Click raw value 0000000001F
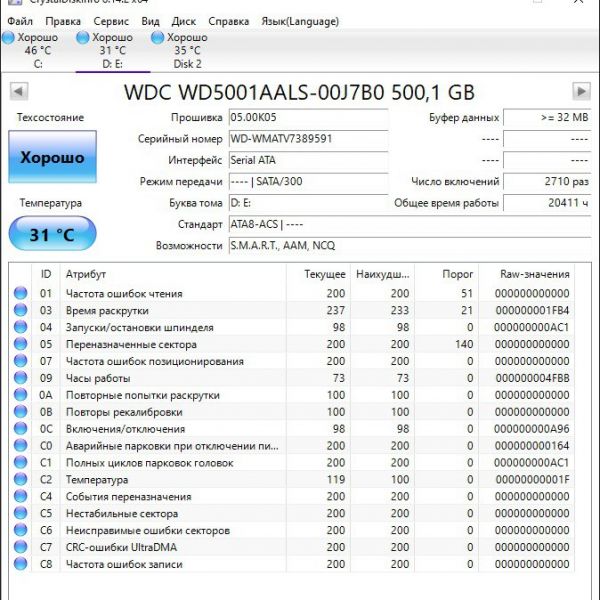Screen dimensions: 600x600 [532, 479]
